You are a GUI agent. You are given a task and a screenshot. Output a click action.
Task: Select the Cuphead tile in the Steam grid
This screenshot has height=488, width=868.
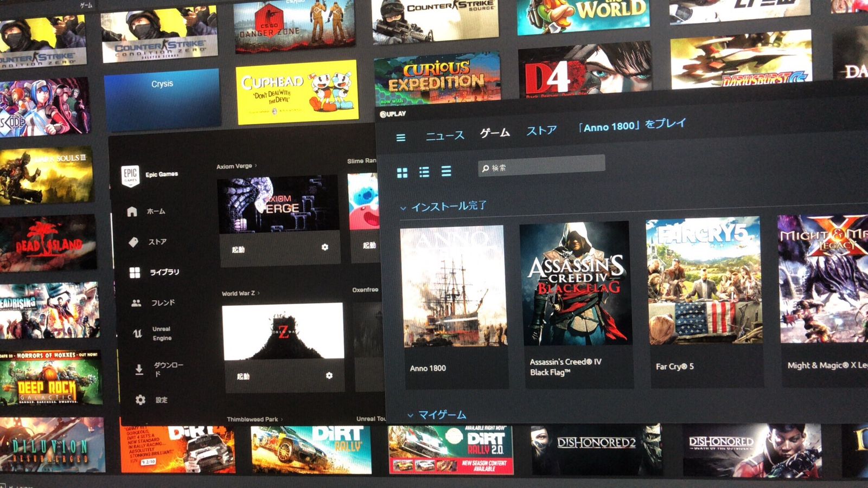297,92
